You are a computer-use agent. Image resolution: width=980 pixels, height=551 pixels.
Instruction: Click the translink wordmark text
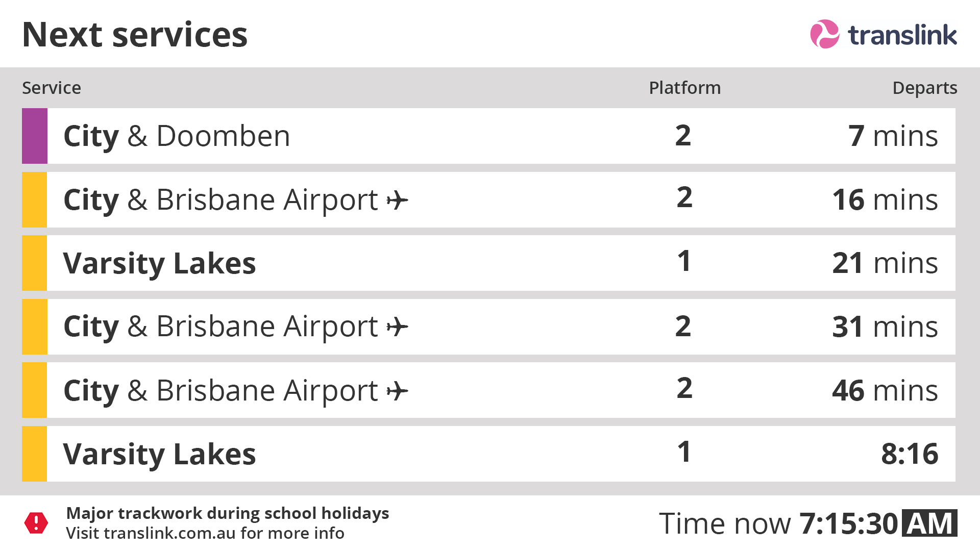(x=902, y=35)
